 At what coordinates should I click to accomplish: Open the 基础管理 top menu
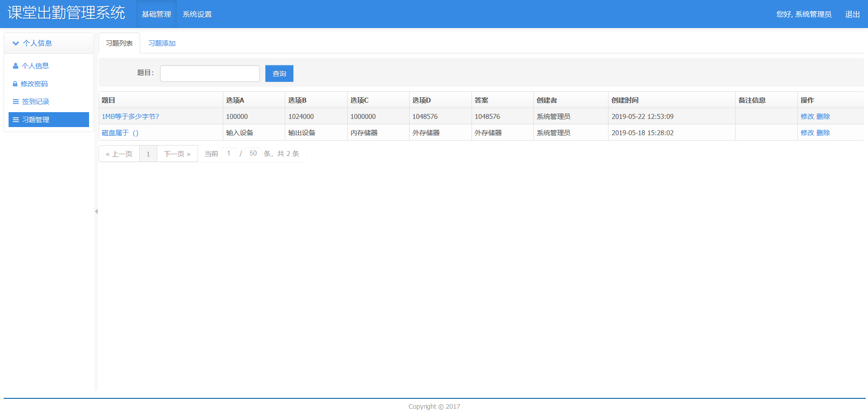[x=156, y=14]
